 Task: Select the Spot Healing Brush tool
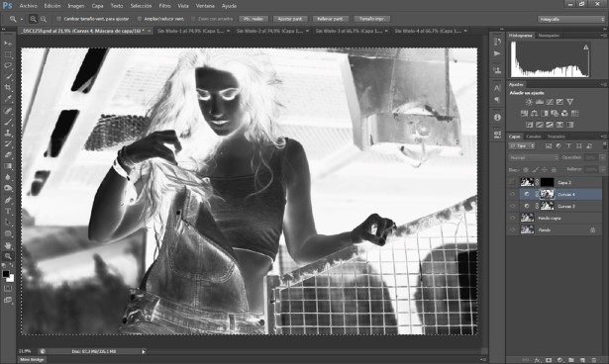8,111
